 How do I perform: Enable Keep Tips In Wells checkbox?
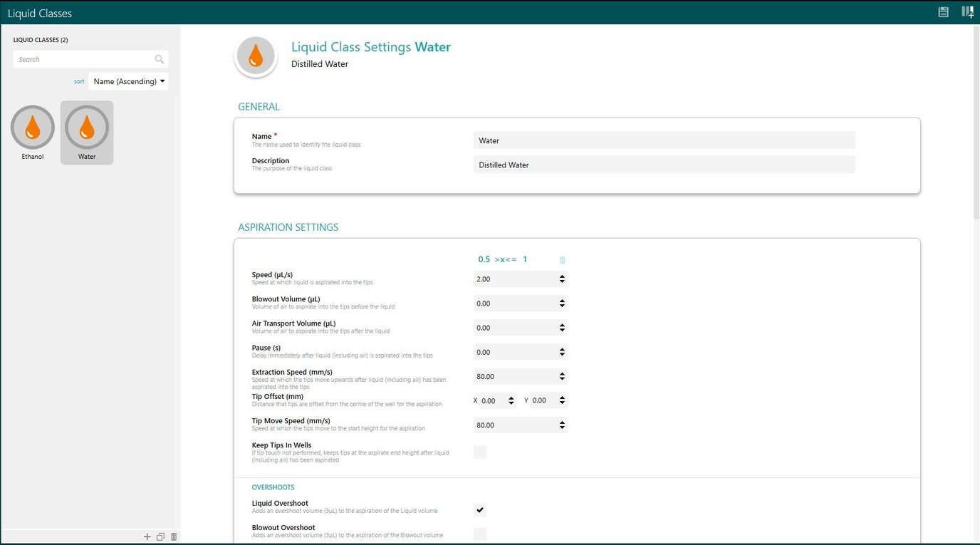[480, 452]
